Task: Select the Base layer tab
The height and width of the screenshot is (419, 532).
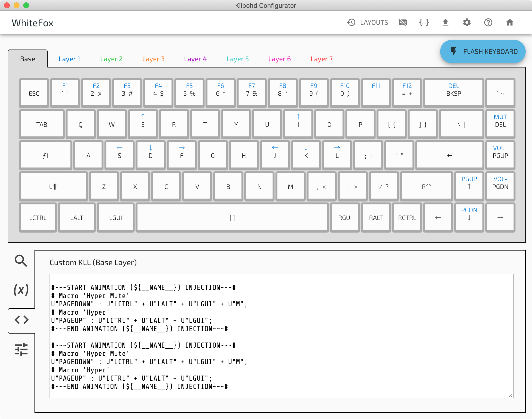Action: (27, 59)
